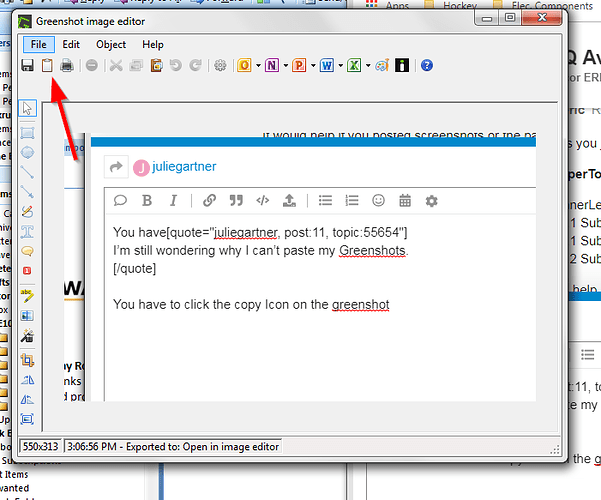This screenshot has width=601, height=500.
Task: Save the image using the floppy disk icon
Action: [x=27, y=65]
